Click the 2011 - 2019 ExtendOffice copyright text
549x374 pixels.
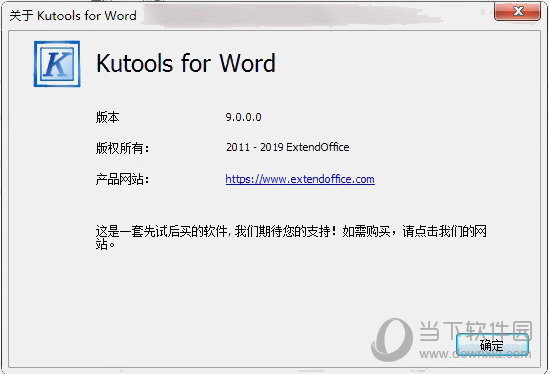(x=287, y=147)
